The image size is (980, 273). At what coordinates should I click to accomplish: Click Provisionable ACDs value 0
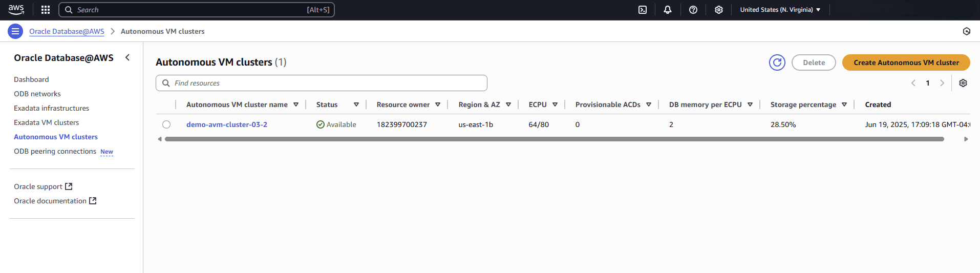[x=578, y=124]
